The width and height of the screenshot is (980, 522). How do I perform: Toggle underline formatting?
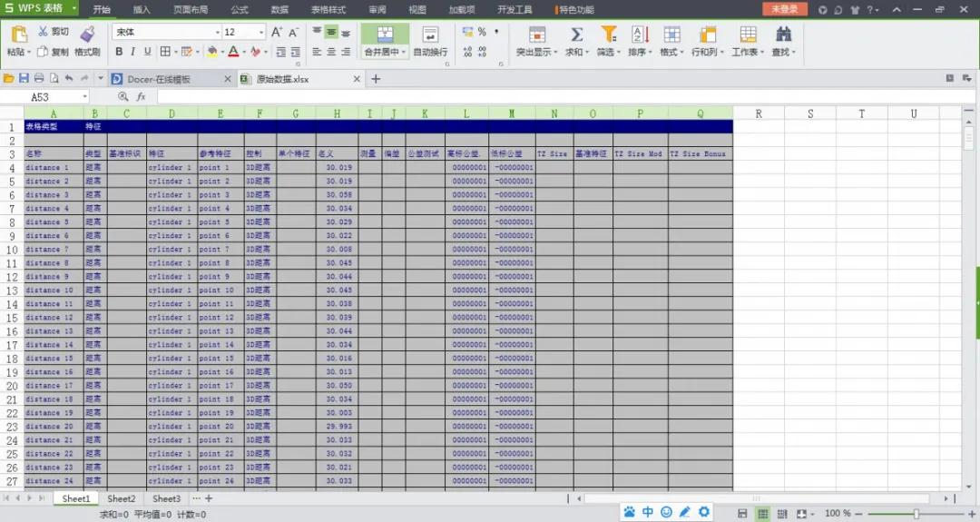[146, 52]
